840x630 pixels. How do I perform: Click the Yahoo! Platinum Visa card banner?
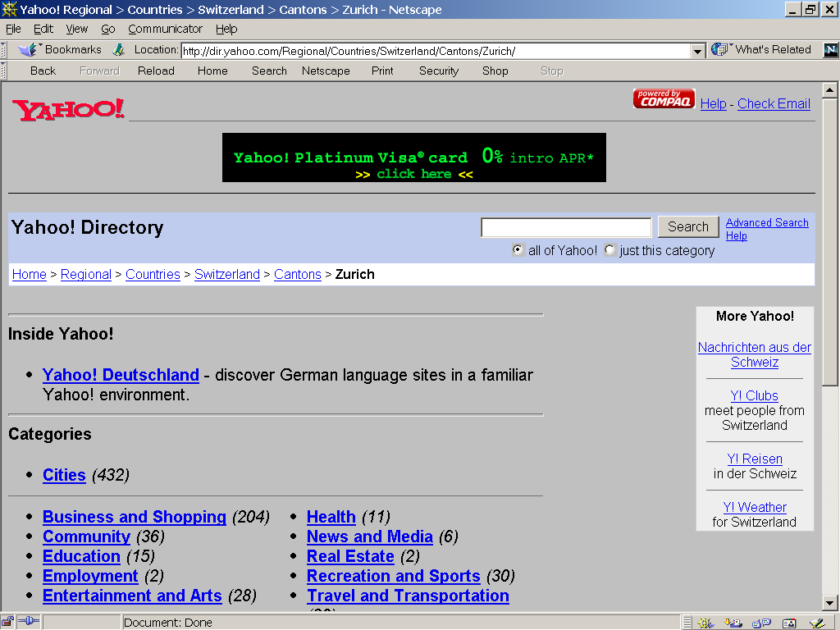click(x=414, y=157)
